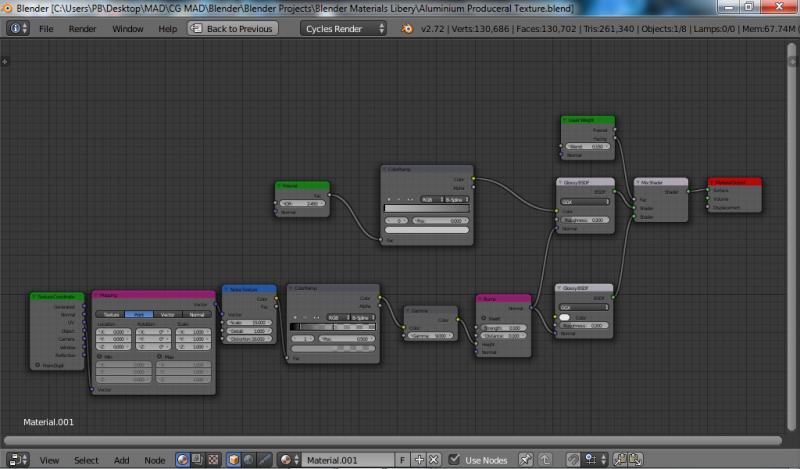Viewport: 800px width, 469px height.
Task: Open the Add menu in node editor
Action: pos(121,460)
